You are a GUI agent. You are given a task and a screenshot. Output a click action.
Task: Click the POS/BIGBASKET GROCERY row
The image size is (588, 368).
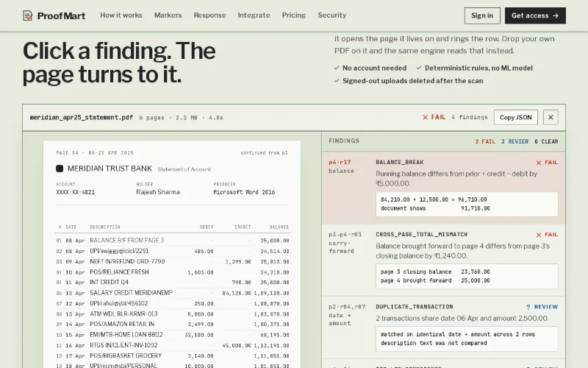(173, 356)
